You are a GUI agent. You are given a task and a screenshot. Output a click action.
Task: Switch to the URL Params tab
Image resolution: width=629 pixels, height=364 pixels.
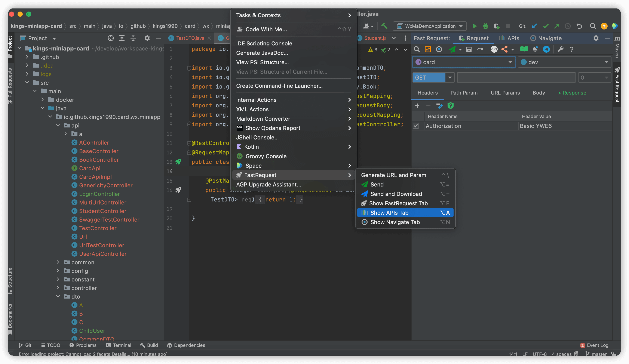pyautogui.click(x=505, y=93)
